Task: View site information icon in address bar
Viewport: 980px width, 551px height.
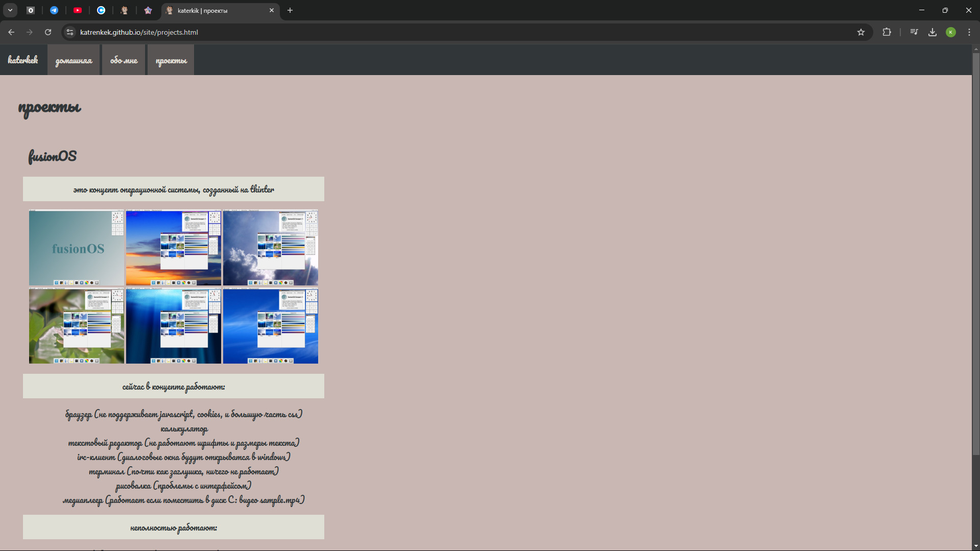Action: click(70, 32)
